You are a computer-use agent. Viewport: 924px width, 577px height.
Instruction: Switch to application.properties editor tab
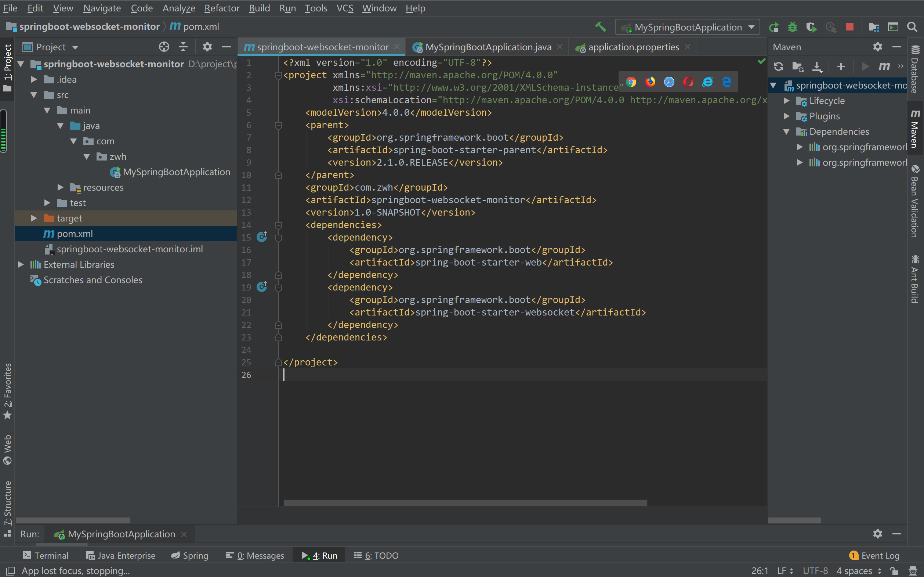(x=633, y=47)
